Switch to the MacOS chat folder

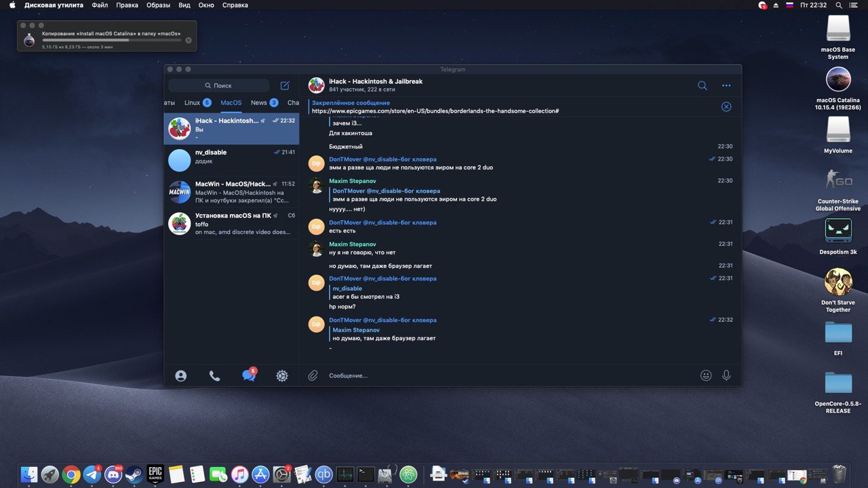pos(231,102)
